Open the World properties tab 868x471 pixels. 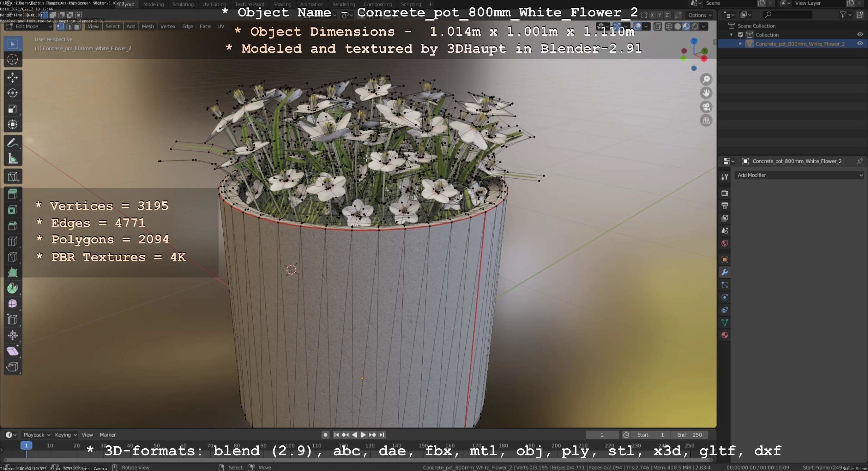click(x=725, y=243)
